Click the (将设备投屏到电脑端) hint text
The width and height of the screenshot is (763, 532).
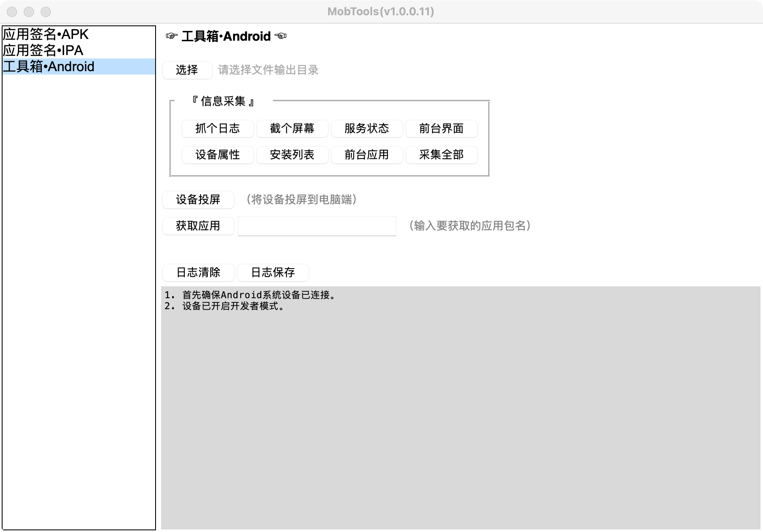[301, 199]
